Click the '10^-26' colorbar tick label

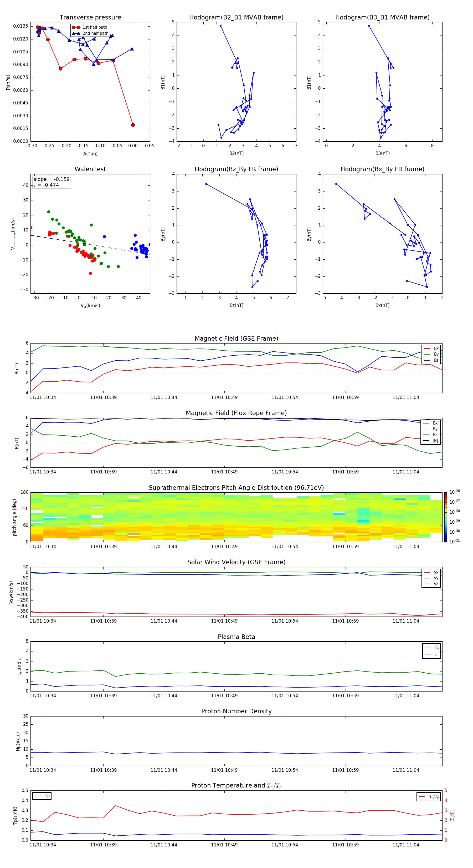pos(455,492)
